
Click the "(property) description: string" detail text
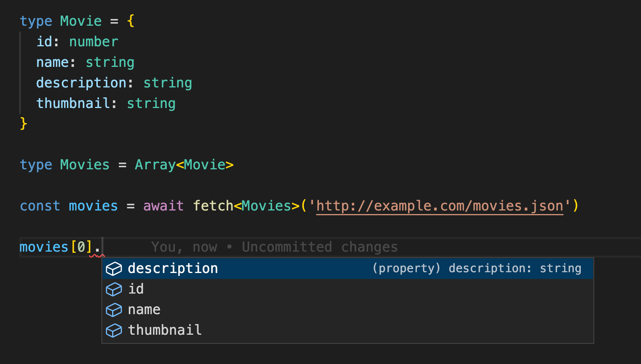click(477, 268)
